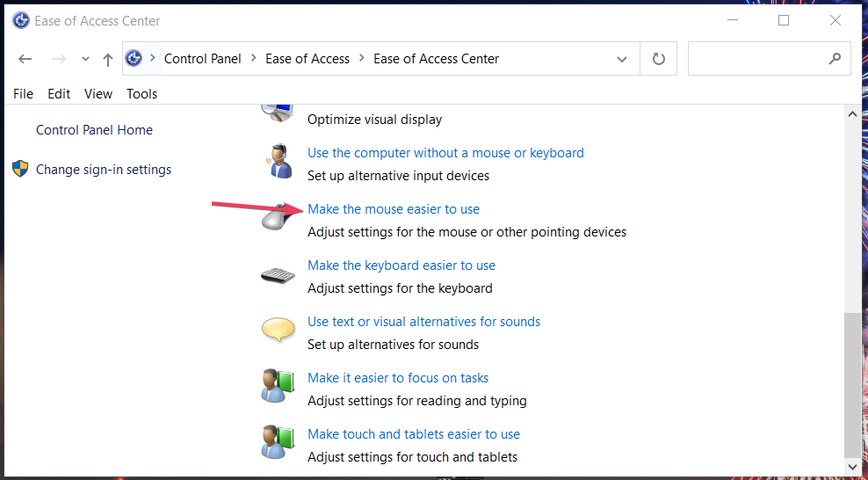Open the View menu
Viewport: 868px width, 480px height.
(x=98, y=93)
